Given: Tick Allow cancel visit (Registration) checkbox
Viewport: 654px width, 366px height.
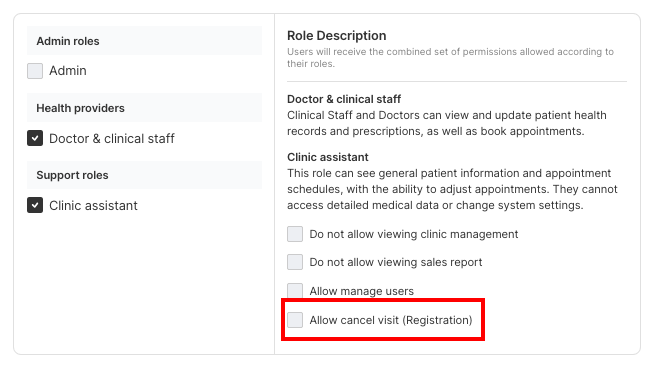Looking at the screenshot, I should [295, 320].
